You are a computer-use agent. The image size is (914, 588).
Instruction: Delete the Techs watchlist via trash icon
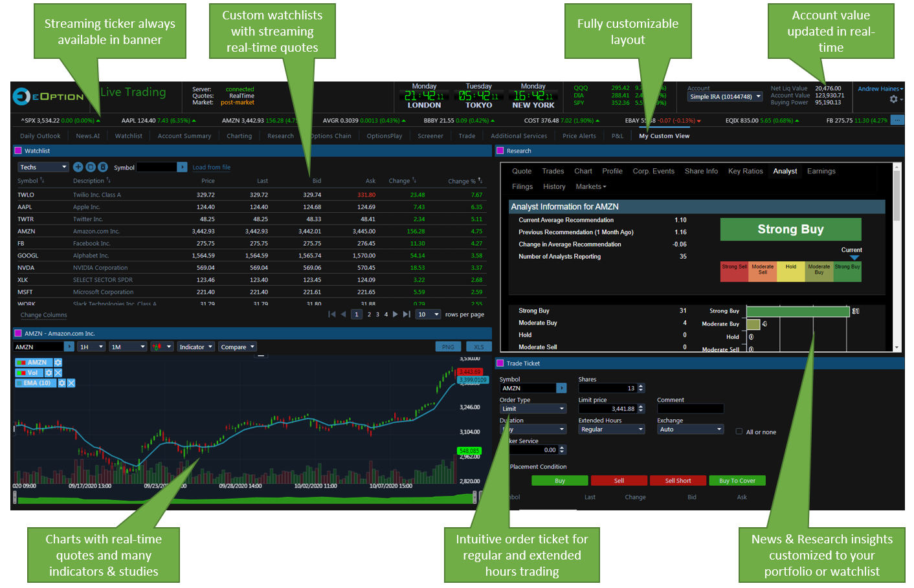[102, 167]
